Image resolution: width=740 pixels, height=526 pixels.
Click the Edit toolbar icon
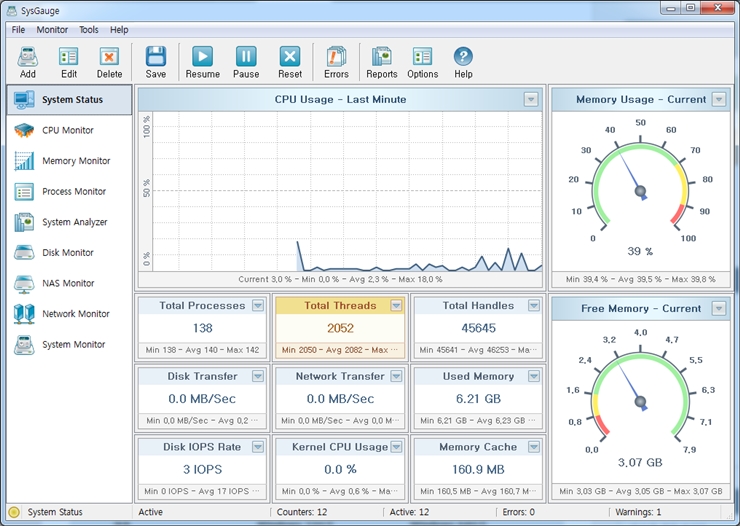tap(68, 57)
